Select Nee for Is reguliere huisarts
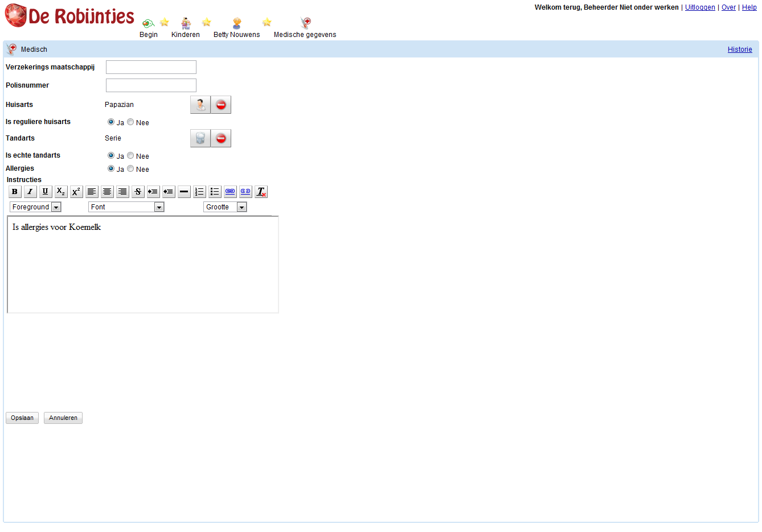This screenshot has height=532, width=762. tap(131, 122)
